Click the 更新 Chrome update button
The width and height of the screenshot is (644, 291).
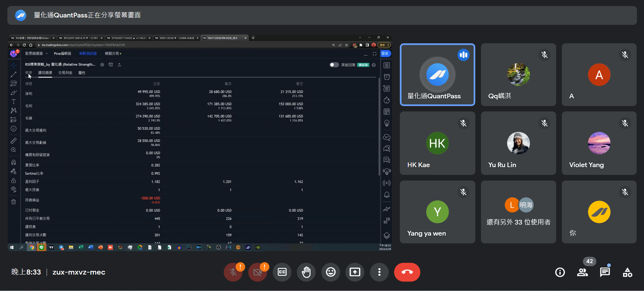384,45
